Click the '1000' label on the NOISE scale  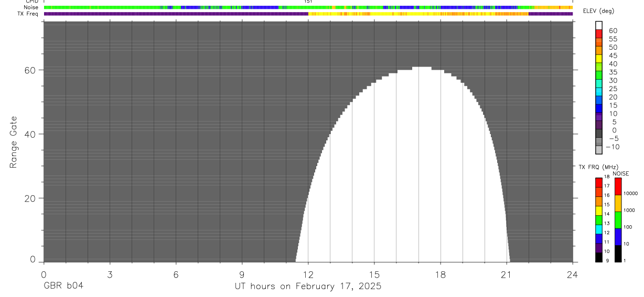pyautogui.click(x=630, y=210)
